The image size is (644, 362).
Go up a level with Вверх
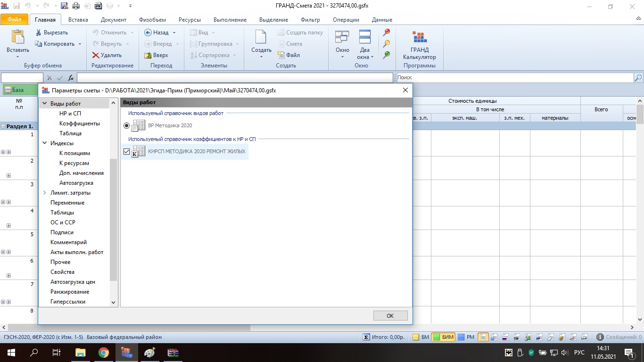coord(157,55)
